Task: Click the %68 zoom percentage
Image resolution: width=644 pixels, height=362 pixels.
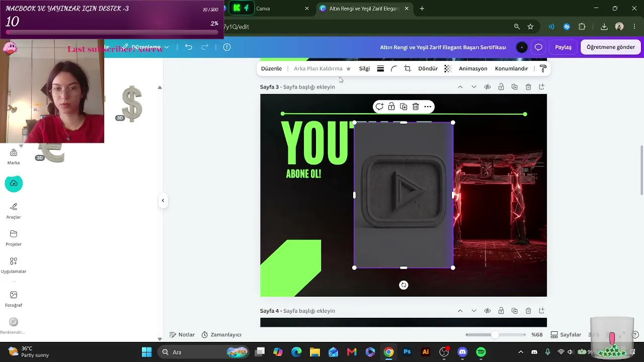Action: (537, 335)
